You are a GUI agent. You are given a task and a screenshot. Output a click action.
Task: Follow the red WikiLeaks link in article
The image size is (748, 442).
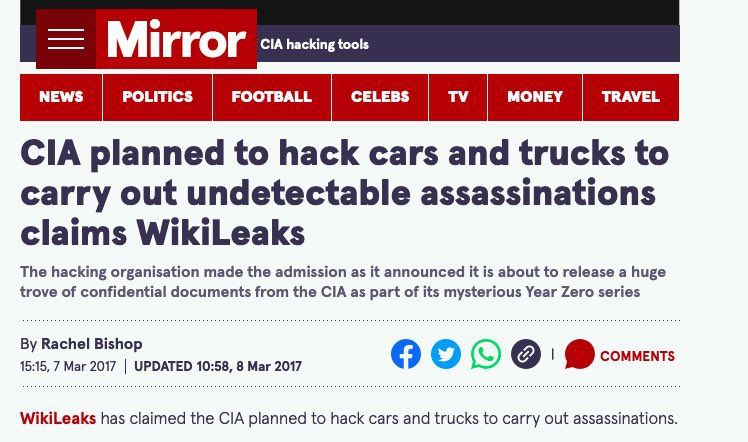click(58, 419)
